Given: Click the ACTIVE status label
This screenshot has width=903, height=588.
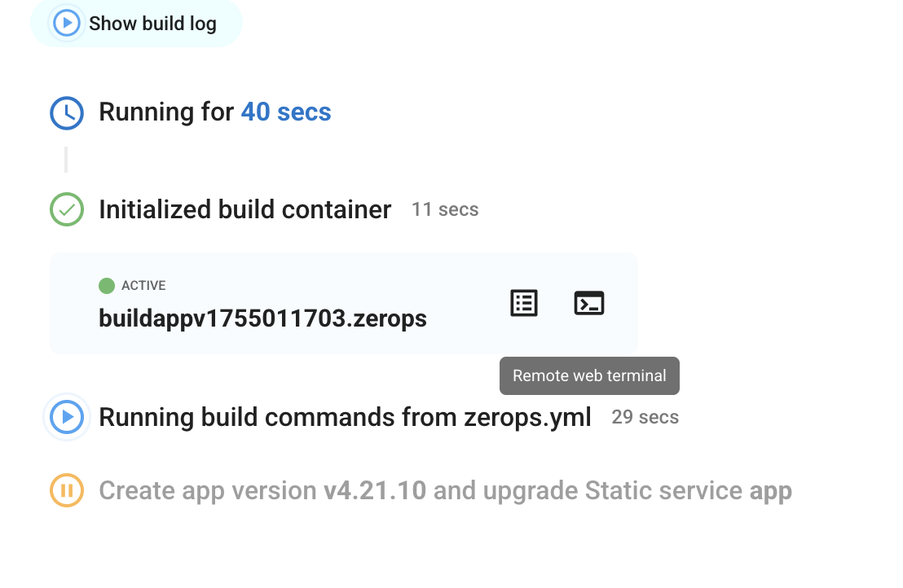Looking at the screenshot, I should [143, 286].
